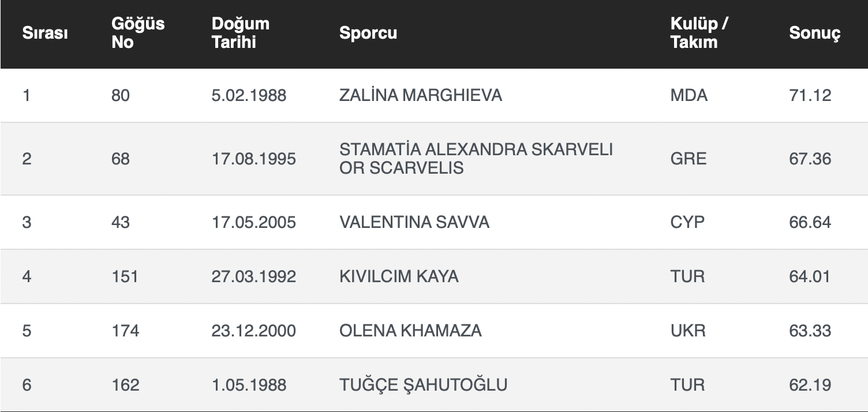
Task: Click the MDA team cell
Action: coord(689,95)
